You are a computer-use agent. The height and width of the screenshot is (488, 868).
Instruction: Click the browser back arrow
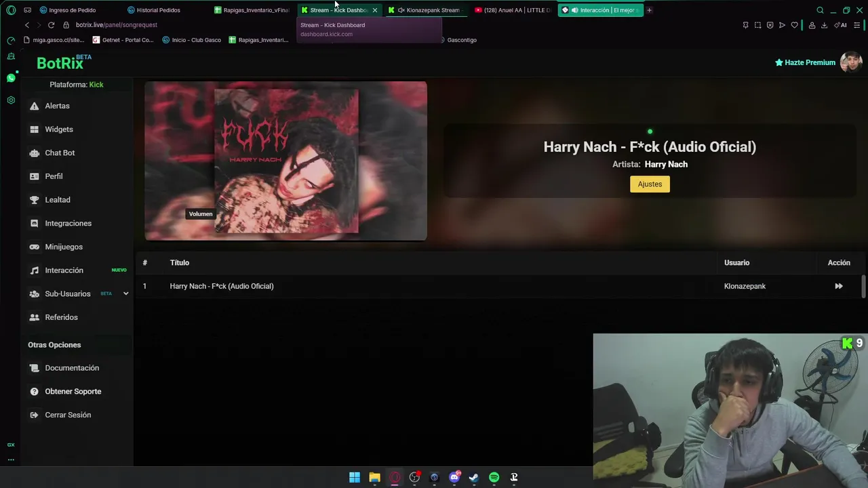click(27, 25)
